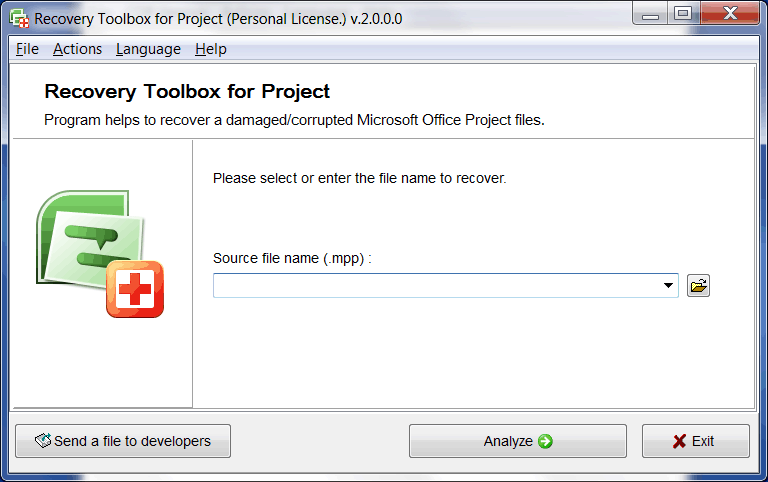Click the red cross badge on logo

pos(135,289)
